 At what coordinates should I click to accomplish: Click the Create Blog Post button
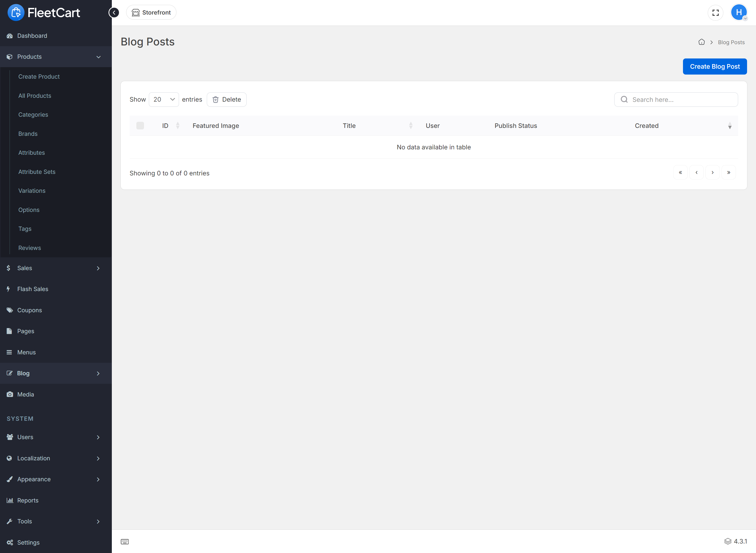714,67
